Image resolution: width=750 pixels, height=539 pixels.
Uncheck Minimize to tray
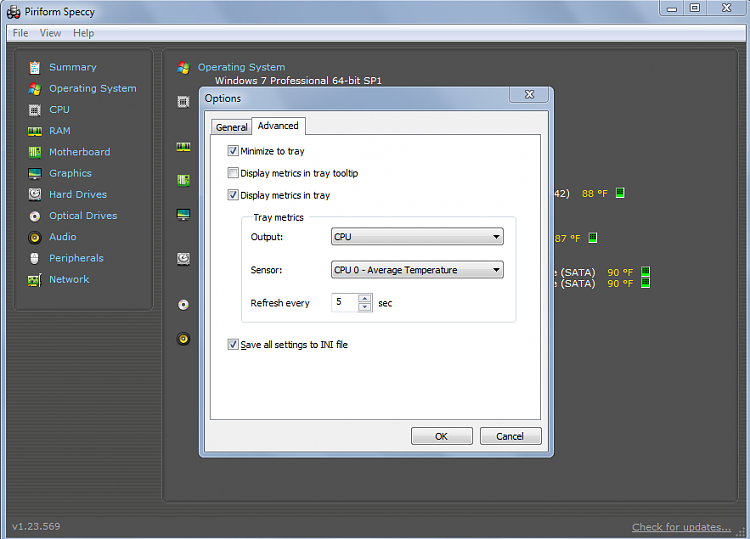coord(233,151)
